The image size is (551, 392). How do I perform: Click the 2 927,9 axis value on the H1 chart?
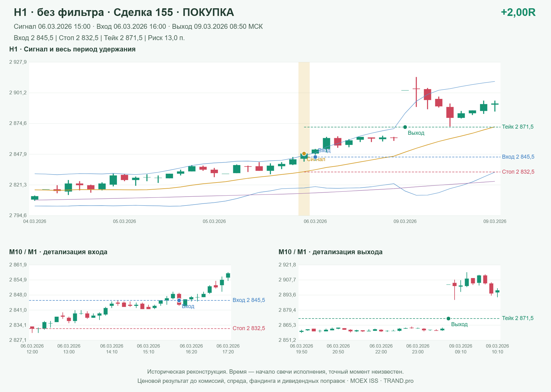(x=18, y=62)
